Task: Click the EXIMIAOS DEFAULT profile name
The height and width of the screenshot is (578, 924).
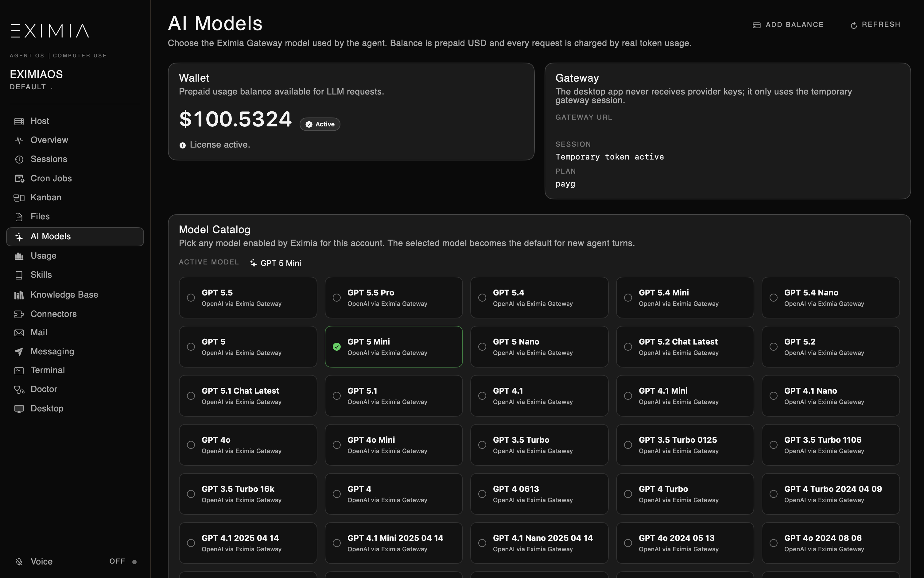Action: (36, 80)
